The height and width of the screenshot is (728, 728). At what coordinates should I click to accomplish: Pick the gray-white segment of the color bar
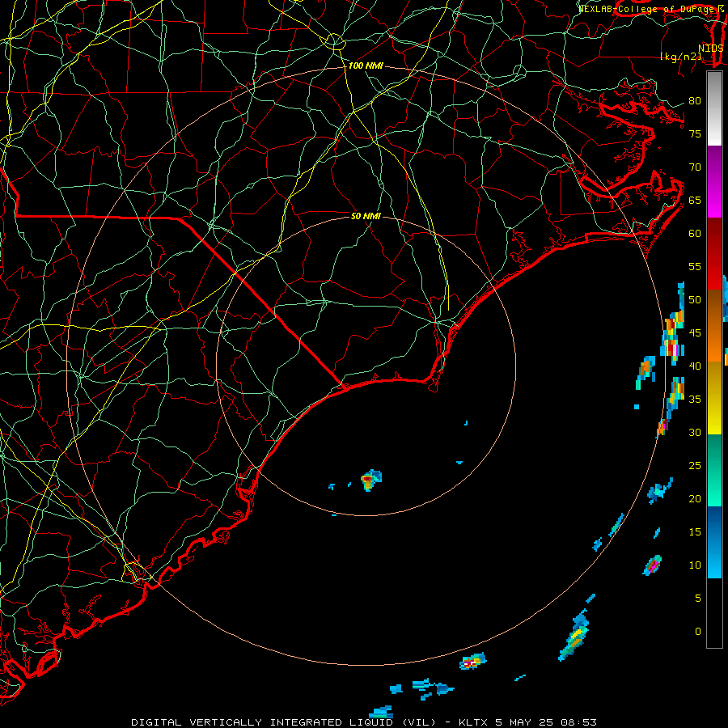pyautogui.click(x=714, y=109)
